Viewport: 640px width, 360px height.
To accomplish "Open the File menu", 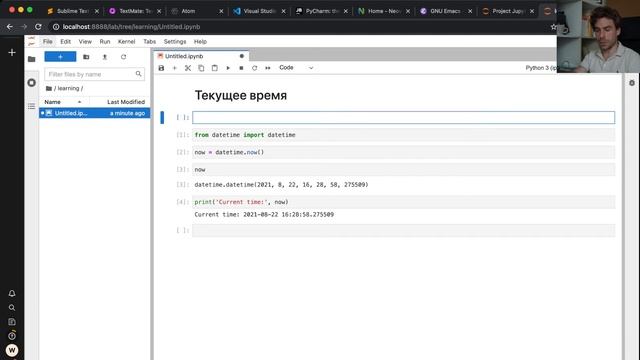I will coord(48,42).
